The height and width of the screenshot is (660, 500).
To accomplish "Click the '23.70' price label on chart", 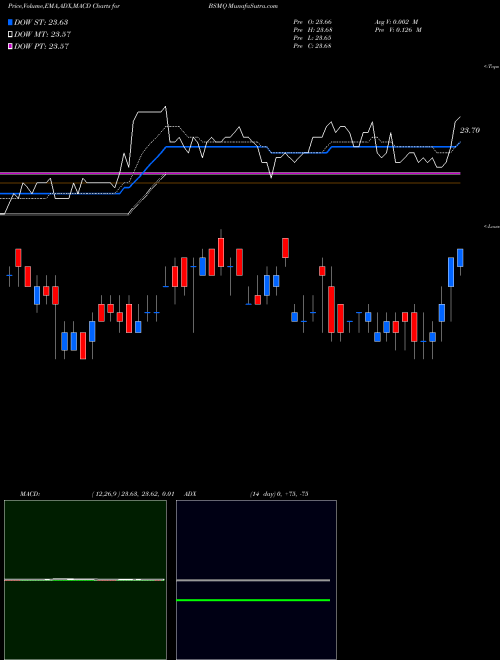I will coord(470,130).
